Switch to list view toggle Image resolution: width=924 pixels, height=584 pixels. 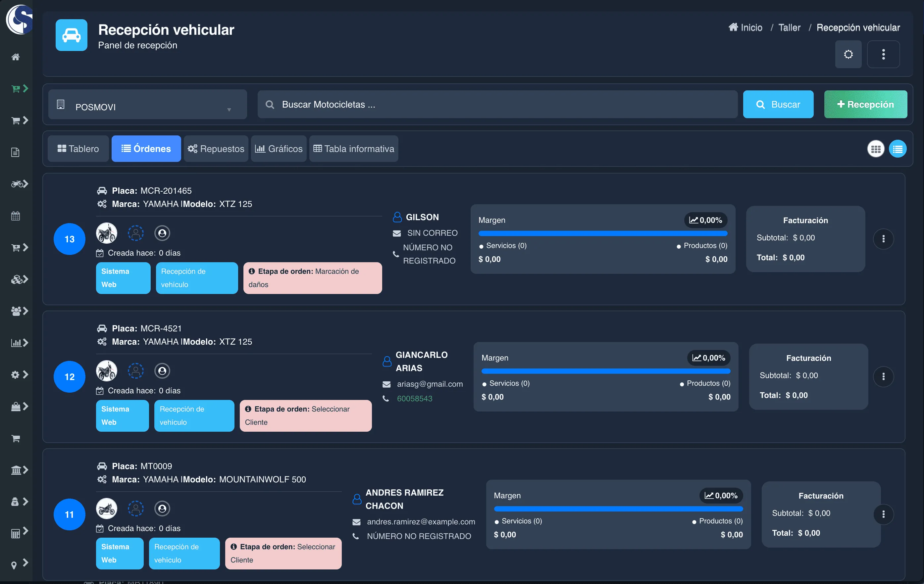point(898,149)
